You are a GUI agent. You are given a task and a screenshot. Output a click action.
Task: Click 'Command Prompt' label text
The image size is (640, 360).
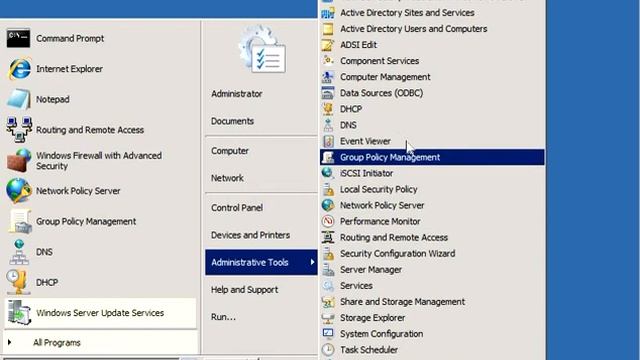70,38
